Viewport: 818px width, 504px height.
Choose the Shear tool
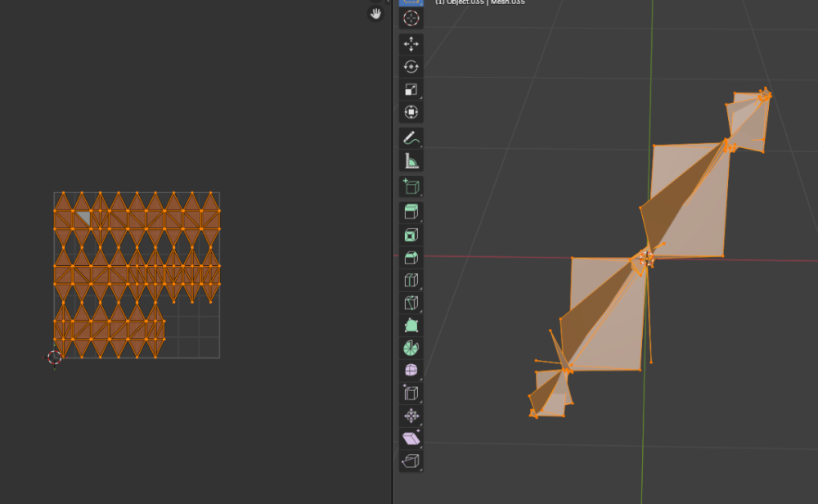coord(411,439)
